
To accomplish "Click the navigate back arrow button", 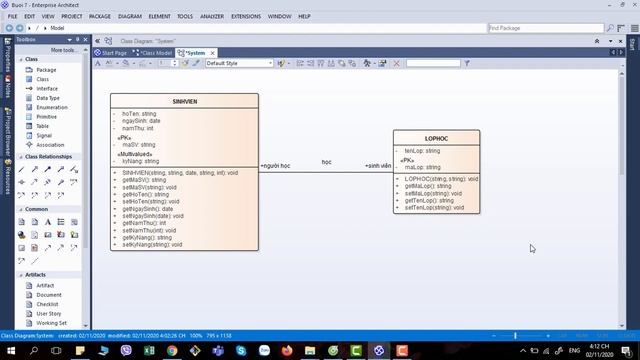I will 9,28.
